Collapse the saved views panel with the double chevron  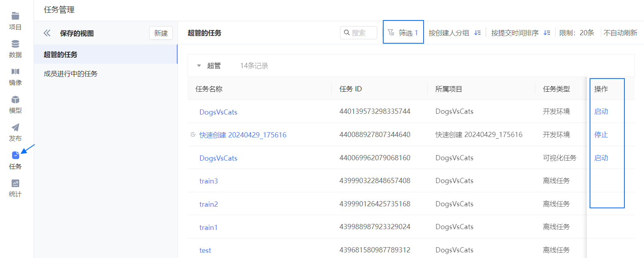pos(47,33)
